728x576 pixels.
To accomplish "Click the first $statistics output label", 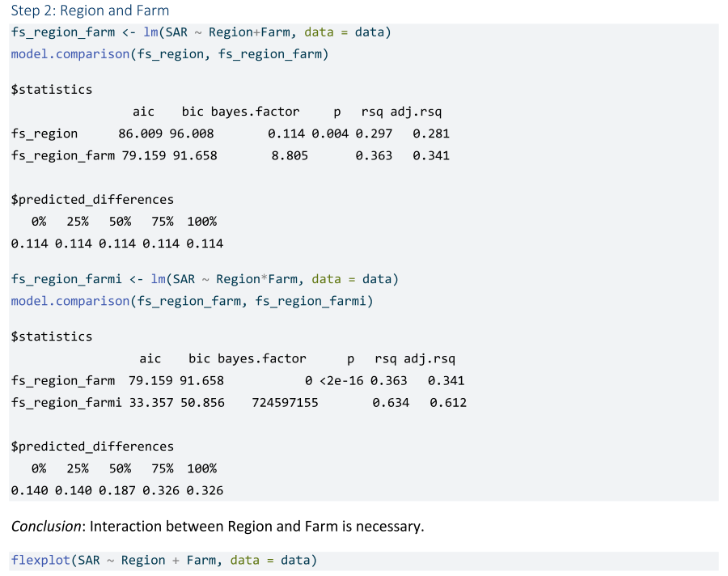I will click(x=52, y=89).
